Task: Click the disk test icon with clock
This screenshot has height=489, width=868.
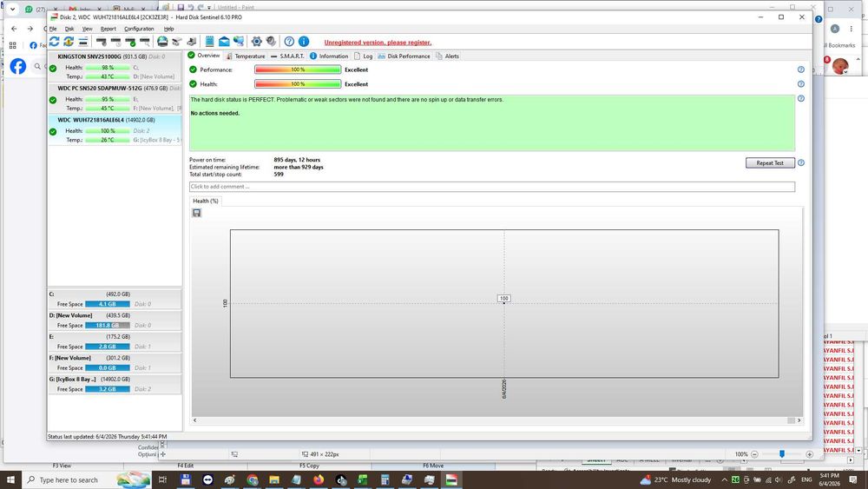Action: [115, 42]
